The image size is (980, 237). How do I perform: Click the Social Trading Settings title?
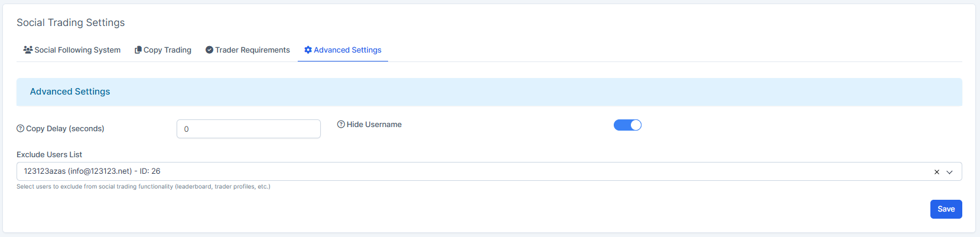click(x=71, y=22)
